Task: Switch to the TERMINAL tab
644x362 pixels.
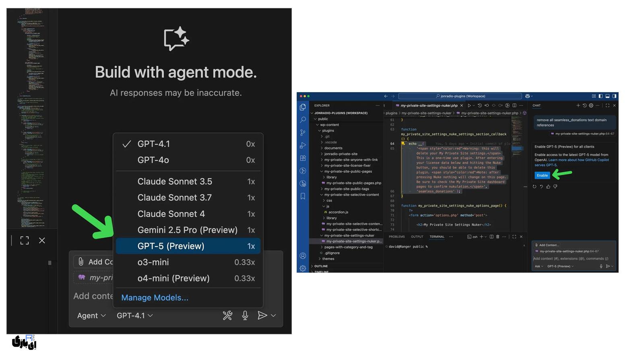Action: [x=436, y=237]
